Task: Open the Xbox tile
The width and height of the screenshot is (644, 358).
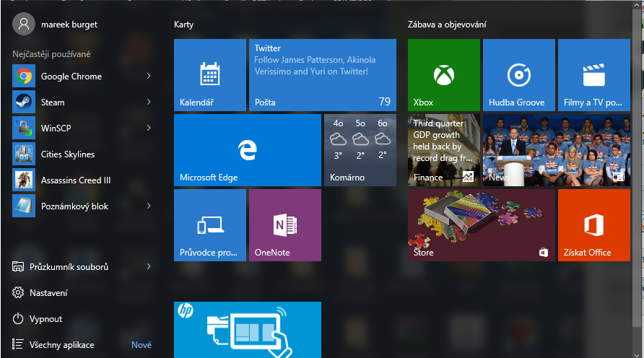Action: coord(444,75)
